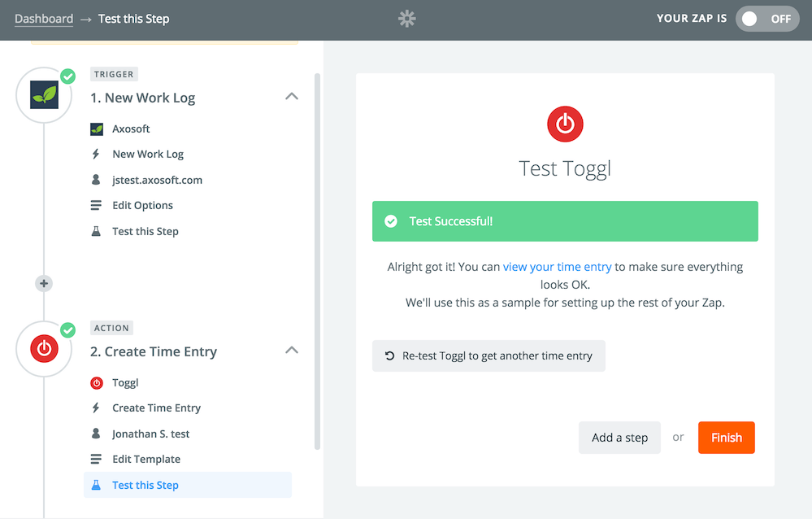
Task: Click the large Toggl logo above Test Toggl
Action: pos(565,124)
